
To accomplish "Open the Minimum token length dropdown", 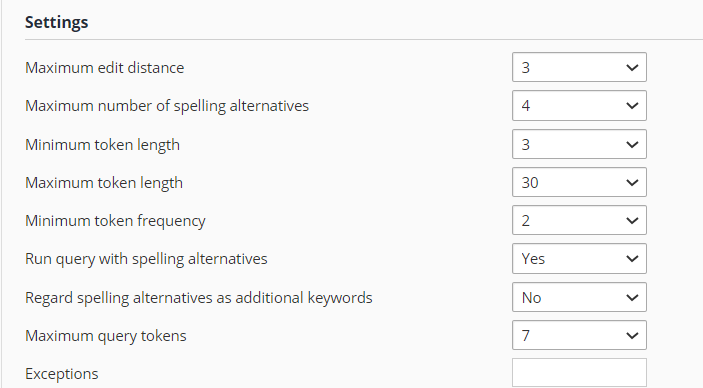I will pos(579,144).
